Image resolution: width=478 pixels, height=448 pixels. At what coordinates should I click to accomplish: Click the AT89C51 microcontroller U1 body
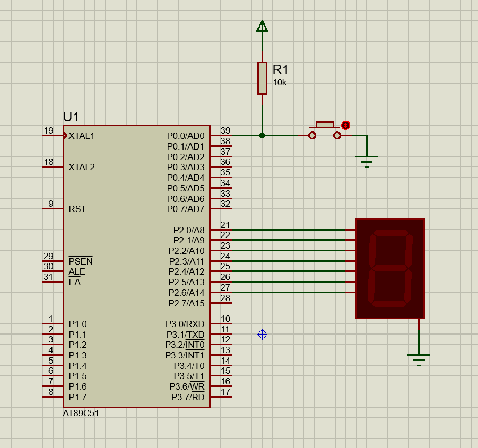(x=136, y=266)
